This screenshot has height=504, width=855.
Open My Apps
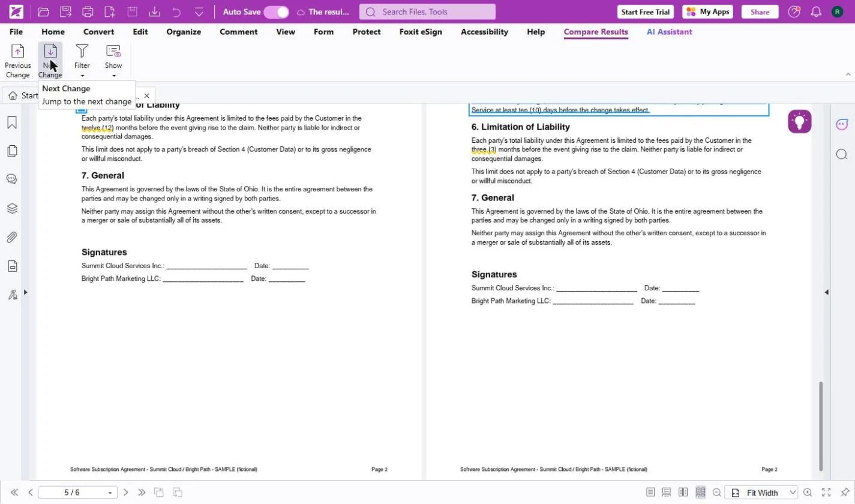707,12
